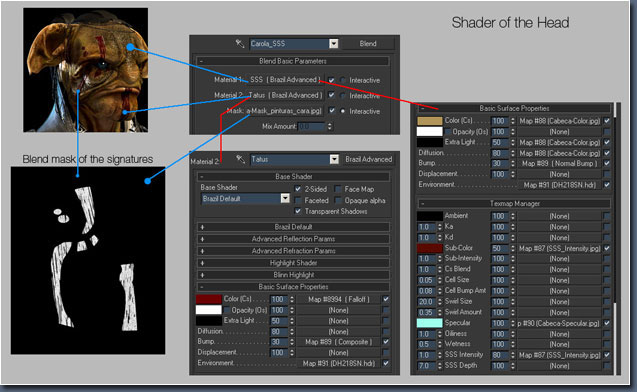Collapse the Base Shader rollout
The image size is (637, 392).
pos(293,176)
